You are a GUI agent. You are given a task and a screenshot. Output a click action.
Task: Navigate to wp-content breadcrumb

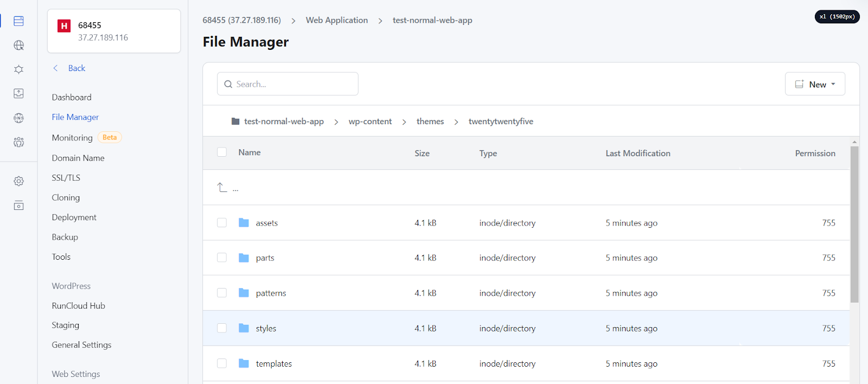coord(370,121)
